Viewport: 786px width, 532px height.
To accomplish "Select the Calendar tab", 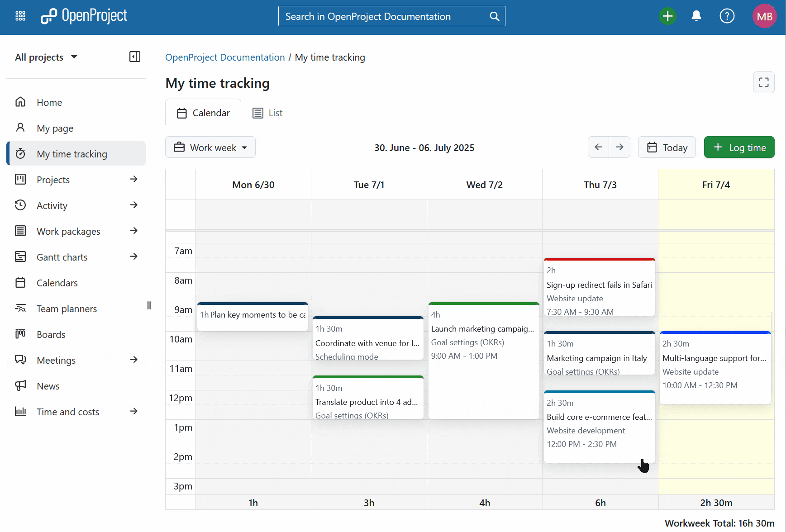I will tap(203, 113).
